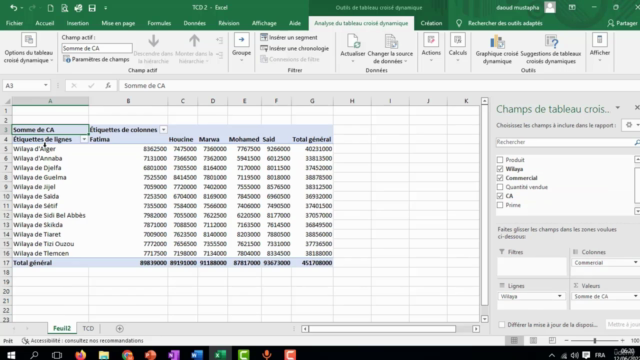Open the user account profile picture
Viewport: 640px width, 360px height.
click(x=550, y=7)
